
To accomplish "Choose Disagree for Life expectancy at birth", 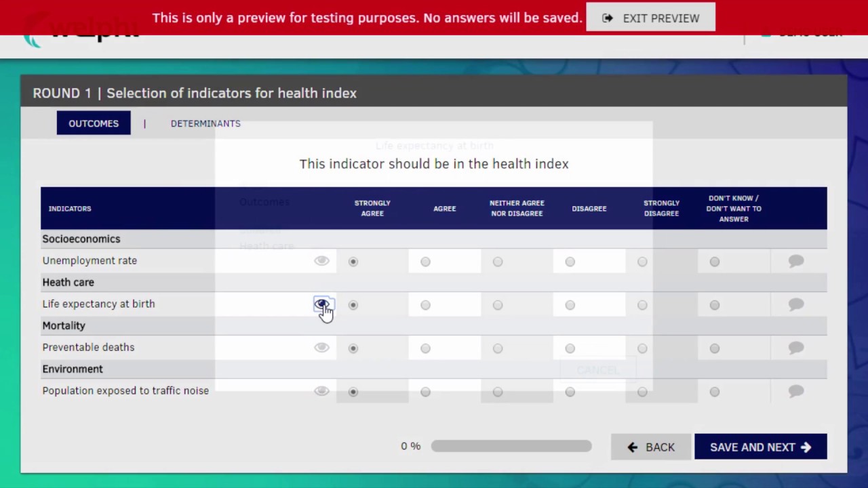I will 570,305.
